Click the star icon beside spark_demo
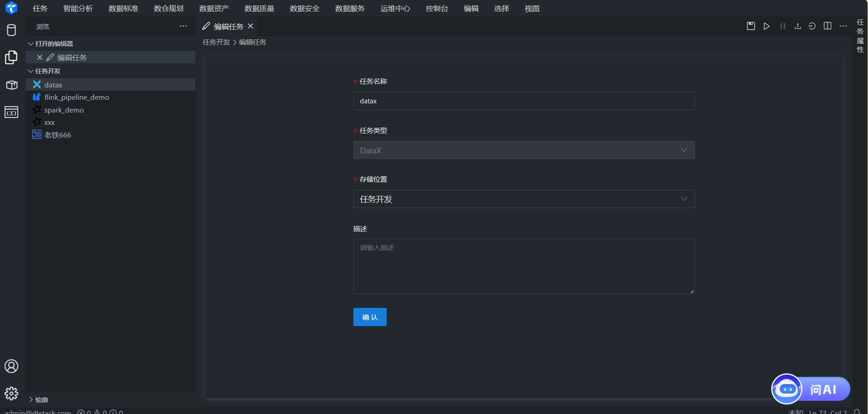 click(x=37, y=109)
